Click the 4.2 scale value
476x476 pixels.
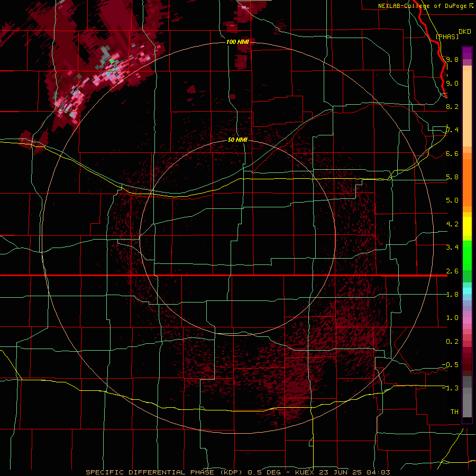(452, 224)
